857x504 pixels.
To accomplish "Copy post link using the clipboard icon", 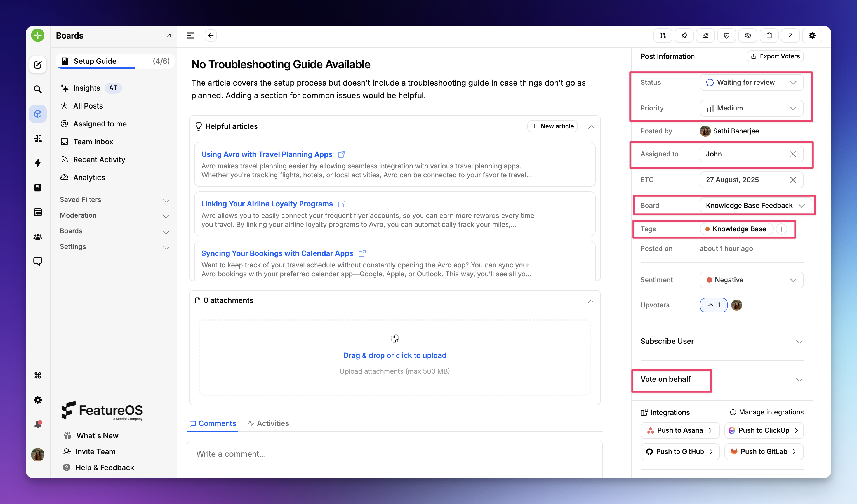I will 769,35.
